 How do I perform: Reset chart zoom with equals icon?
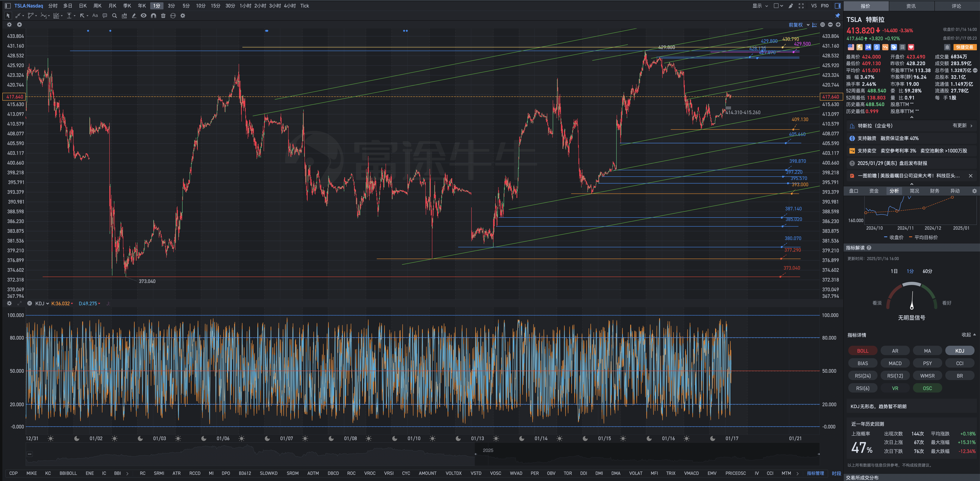point(823,25)
